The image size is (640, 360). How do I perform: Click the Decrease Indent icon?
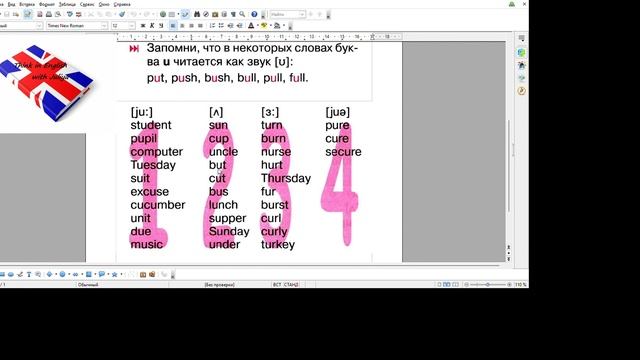pos(230,25)
